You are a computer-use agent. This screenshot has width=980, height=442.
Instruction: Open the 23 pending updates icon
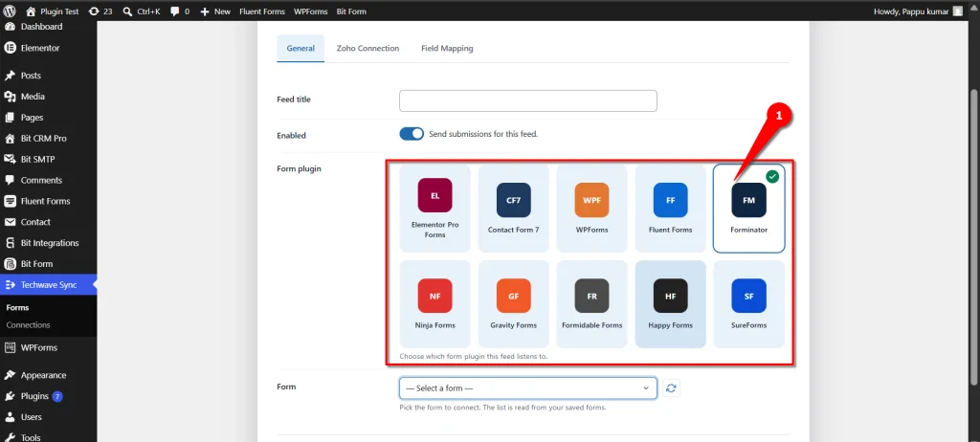click(x=100, y=11)
